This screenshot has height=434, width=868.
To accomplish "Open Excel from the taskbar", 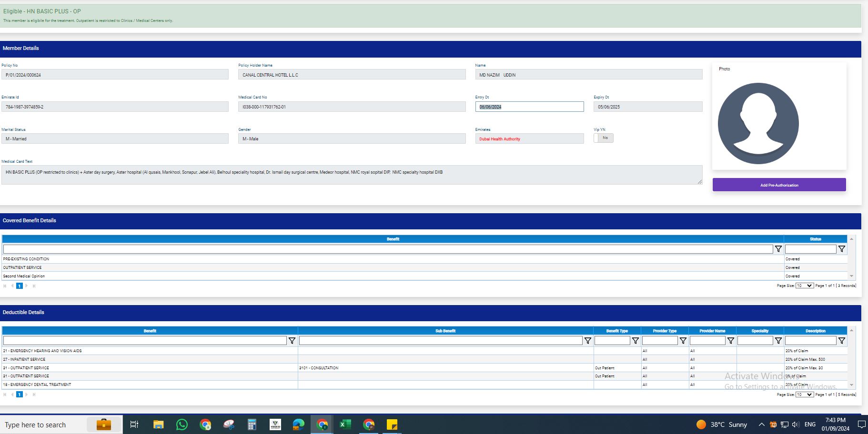I will point(345,424).
